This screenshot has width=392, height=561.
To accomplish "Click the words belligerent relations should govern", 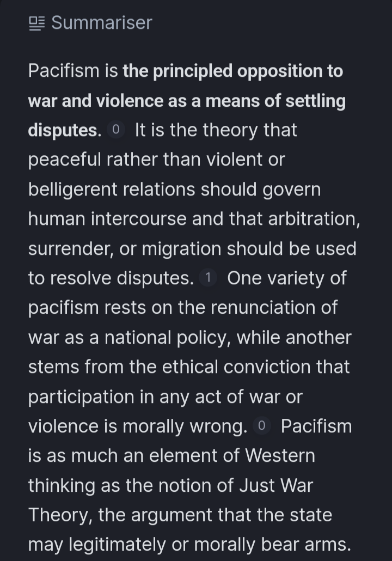I will 175,190.
